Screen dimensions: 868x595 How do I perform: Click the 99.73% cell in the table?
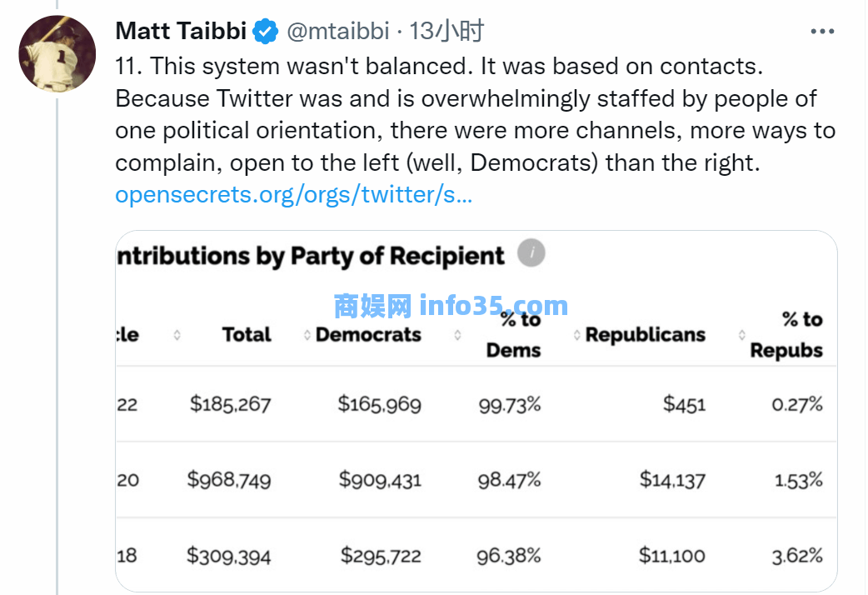click(x=509, y=405)
